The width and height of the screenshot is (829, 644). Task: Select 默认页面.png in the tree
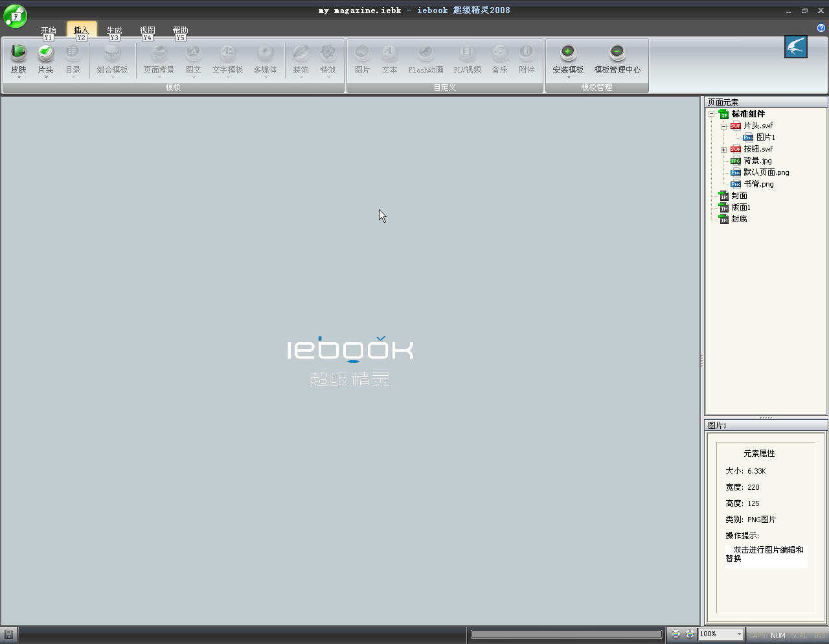pos(766,172)
